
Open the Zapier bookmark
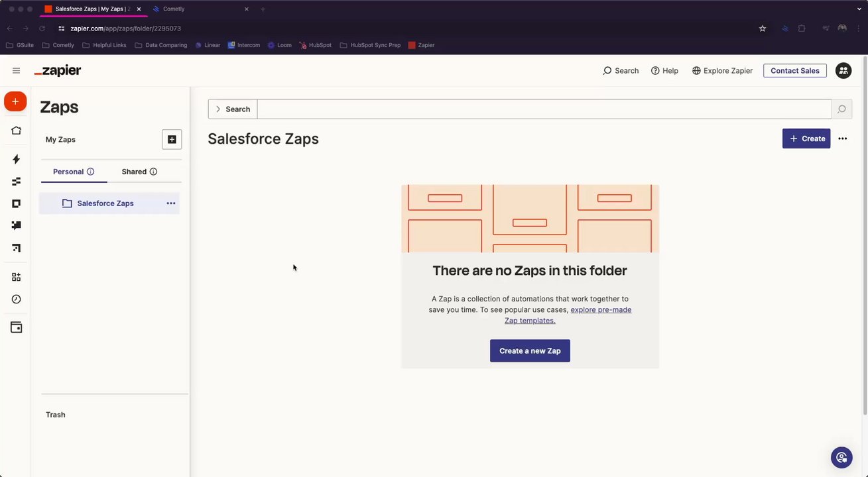(x=421, y=45)
